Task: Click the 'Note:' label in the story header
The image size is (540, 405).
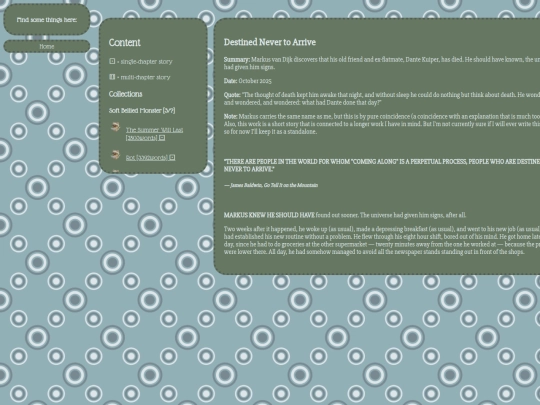Action: (x=230, y=116)
